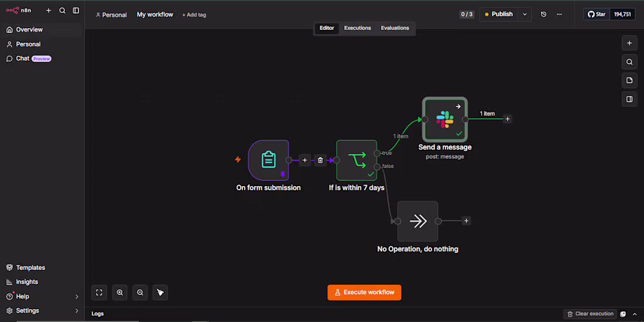The image size is (644, 322).
Task: Add a node after the No Operation node
Action: coord(466,221)
